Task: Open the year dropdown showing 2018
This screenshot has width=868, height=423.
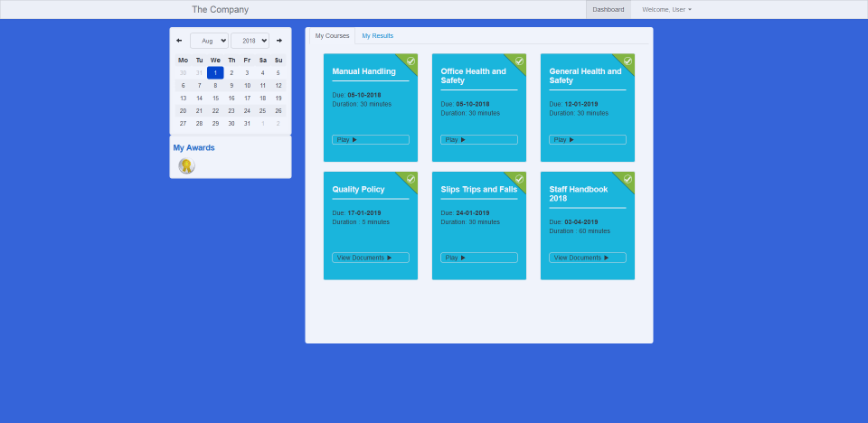Action: pos(250,41)
